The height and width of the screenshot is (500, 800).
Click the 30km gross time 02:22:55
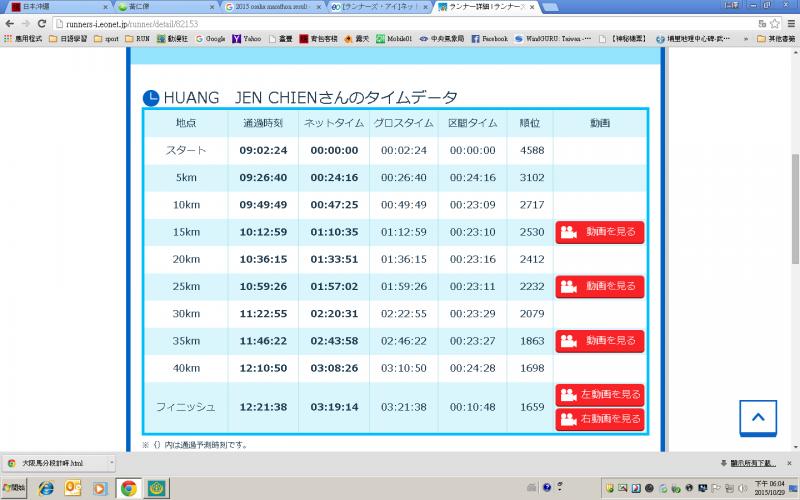(404, 314)
